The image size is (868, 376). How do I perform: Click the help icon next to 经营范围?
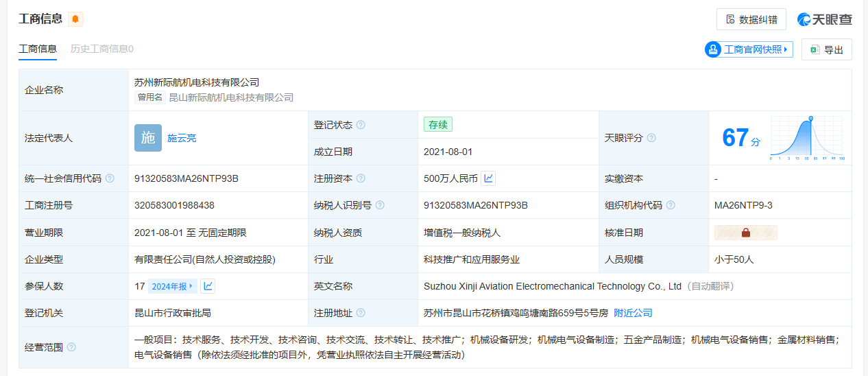[x=71, y=347]
